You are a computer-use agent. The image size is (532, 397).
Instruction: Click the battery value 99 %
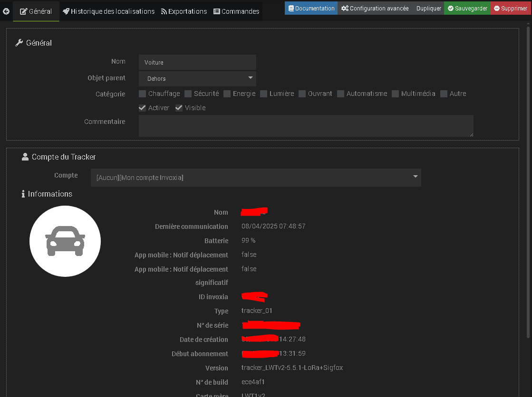tap(248, 240)
